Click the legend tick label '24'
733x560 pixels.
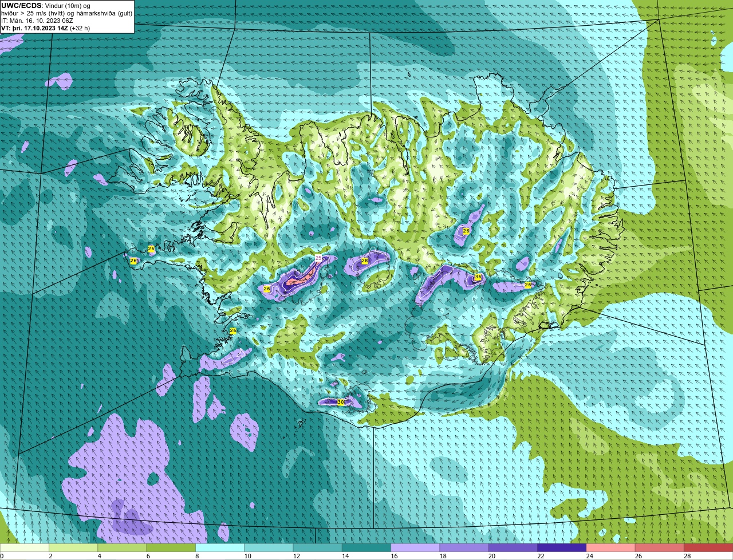[x=589, y=556]
